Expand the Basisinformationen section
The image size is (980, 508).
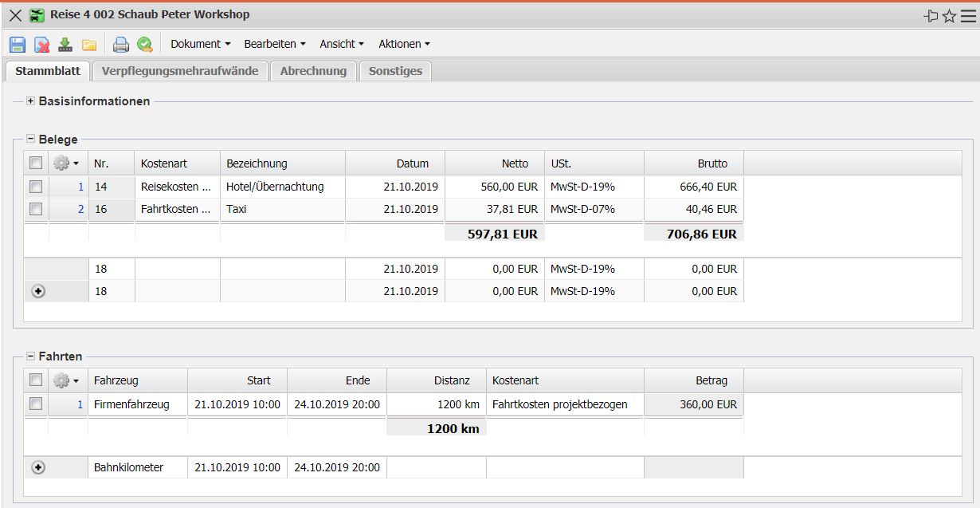(x=31, y=101)
